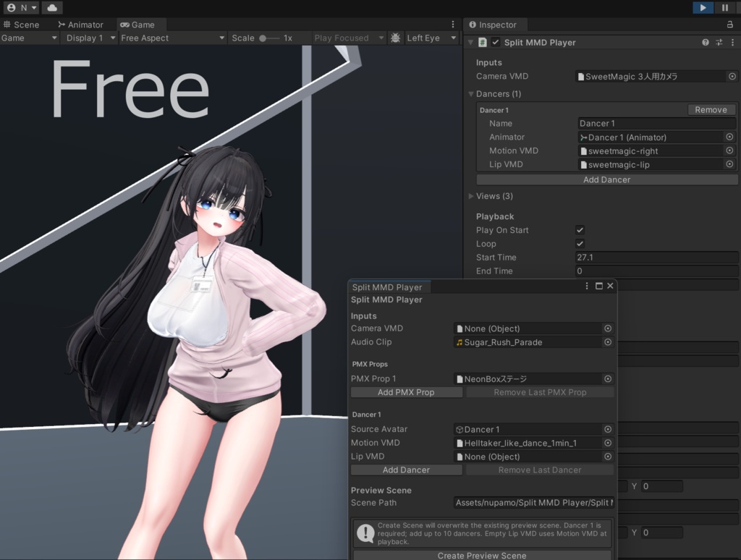
Task: Click Remove Last PMX Prop button
Action: point(540,392)
